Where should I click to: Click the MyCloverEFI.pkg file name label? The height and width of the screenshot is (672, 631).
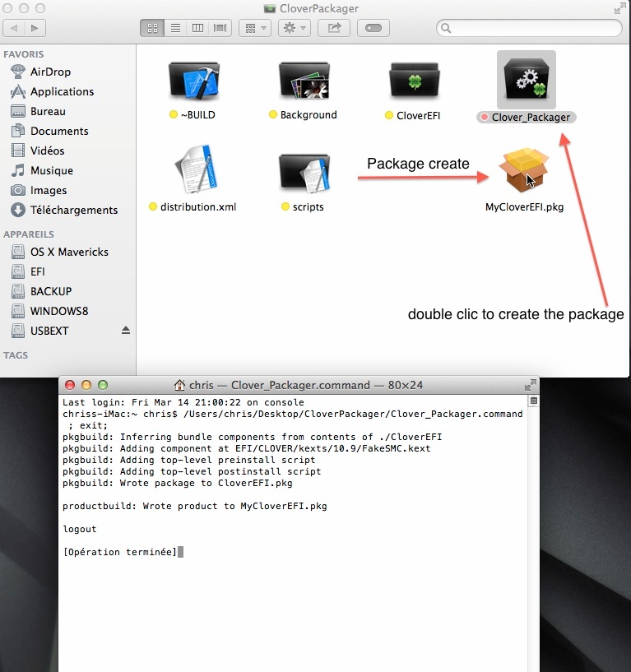pos(524,206)
